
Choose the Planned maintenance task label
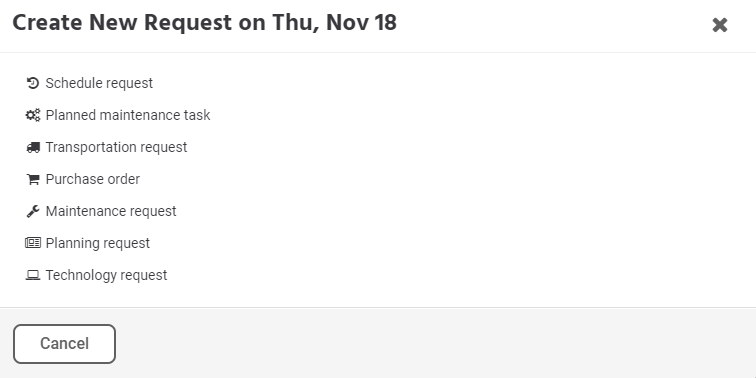coord(128,115)
